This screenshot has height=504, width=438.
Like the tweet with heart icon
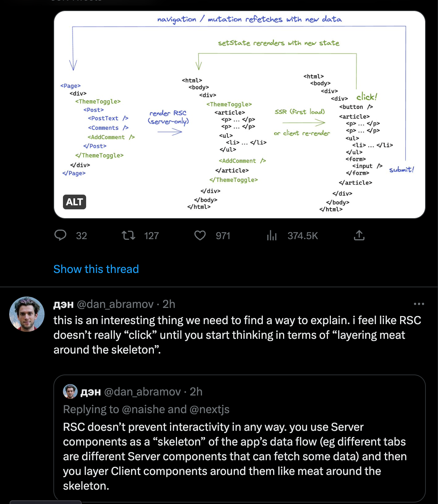coord(200,235)
